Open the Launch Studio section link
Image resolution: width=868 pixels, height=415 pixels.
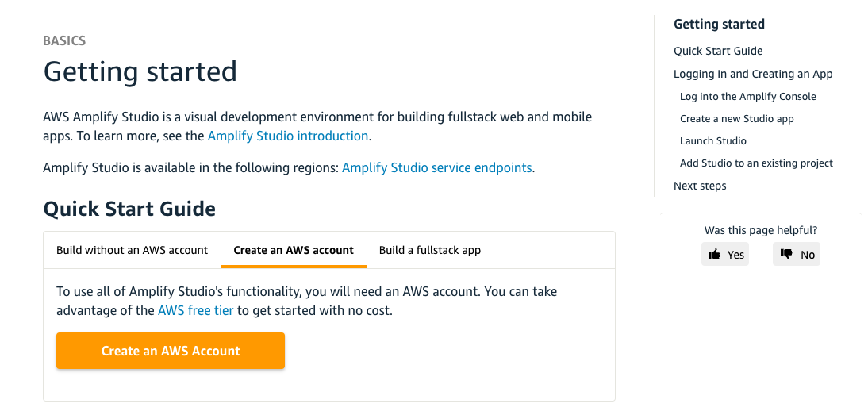coord(712,140)
